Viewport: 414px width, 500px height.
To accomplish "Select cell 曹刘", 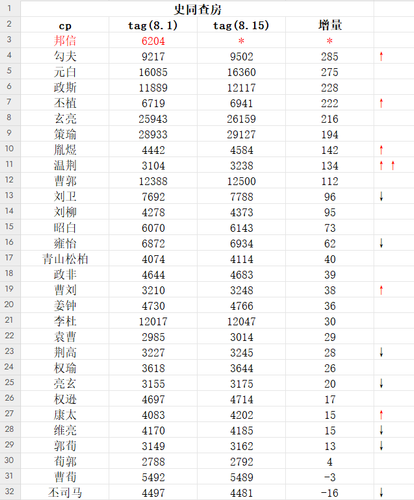I will click(x=65, y=290).
